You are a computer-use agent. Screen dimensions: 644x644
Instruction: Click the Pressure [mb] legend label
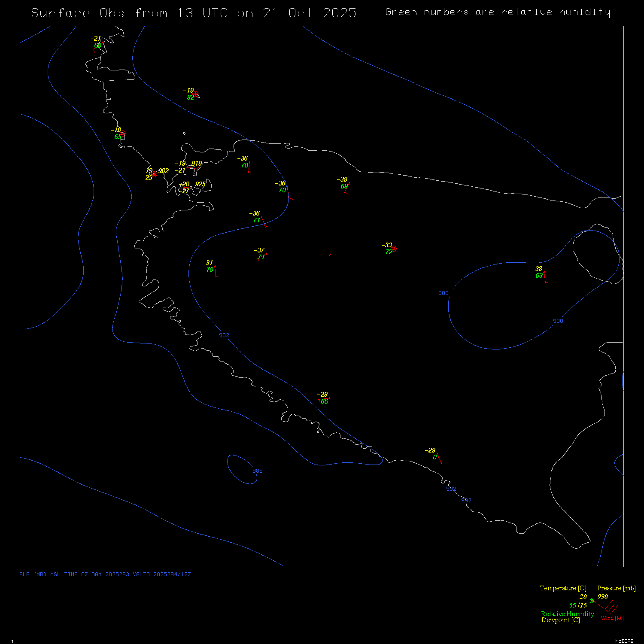coord(616,588)
